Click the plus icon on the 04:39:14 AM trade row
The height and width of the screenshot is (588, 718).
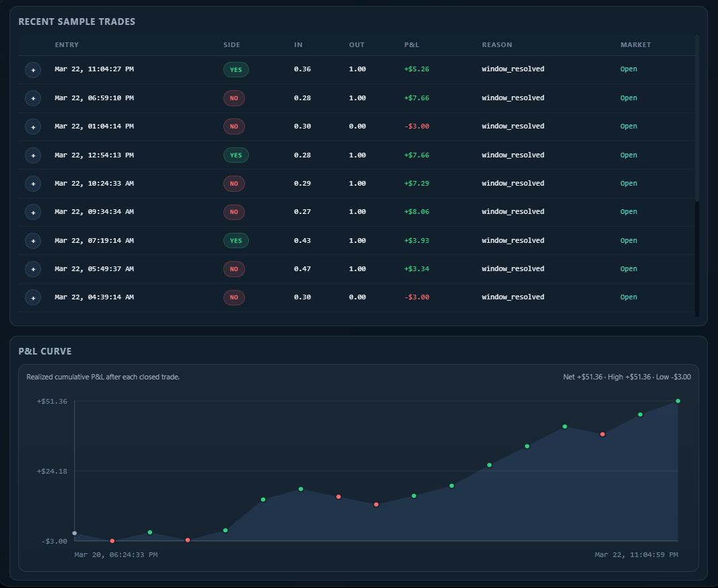(x=33, y=297)
